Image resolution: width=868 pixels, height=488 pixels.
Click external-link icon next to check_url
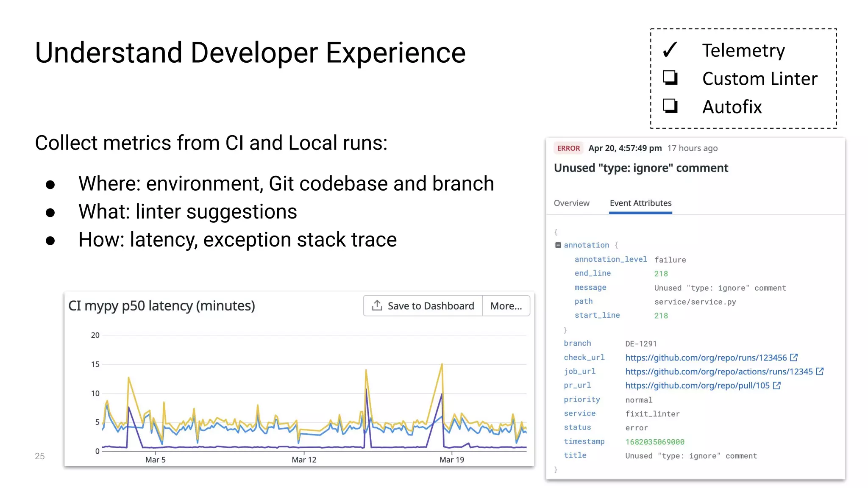point(794,358)
